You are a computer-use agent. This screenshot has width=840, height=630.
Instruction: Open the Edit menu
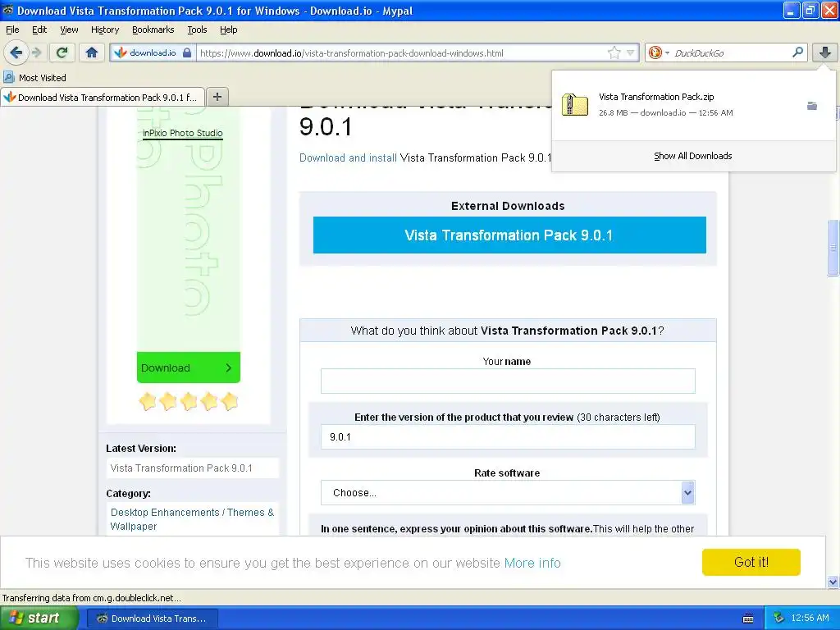[39, 30]
